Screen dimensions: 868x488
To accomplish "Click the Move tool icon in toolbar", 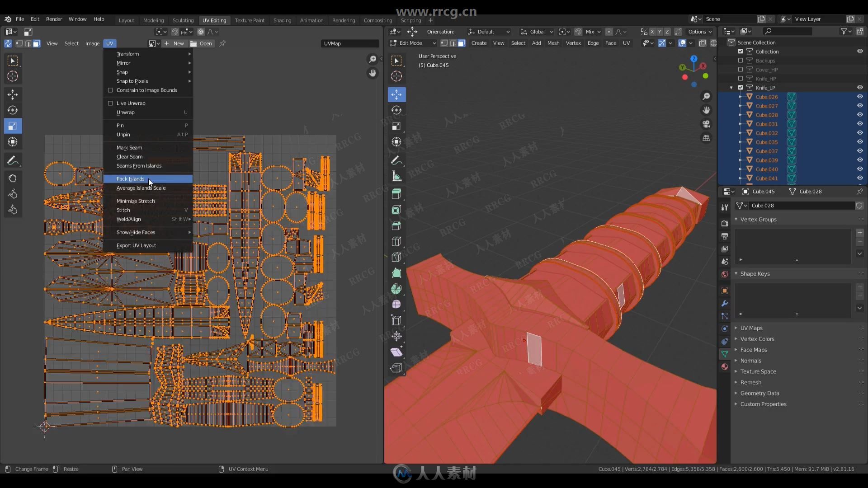I will click(13, 94).
